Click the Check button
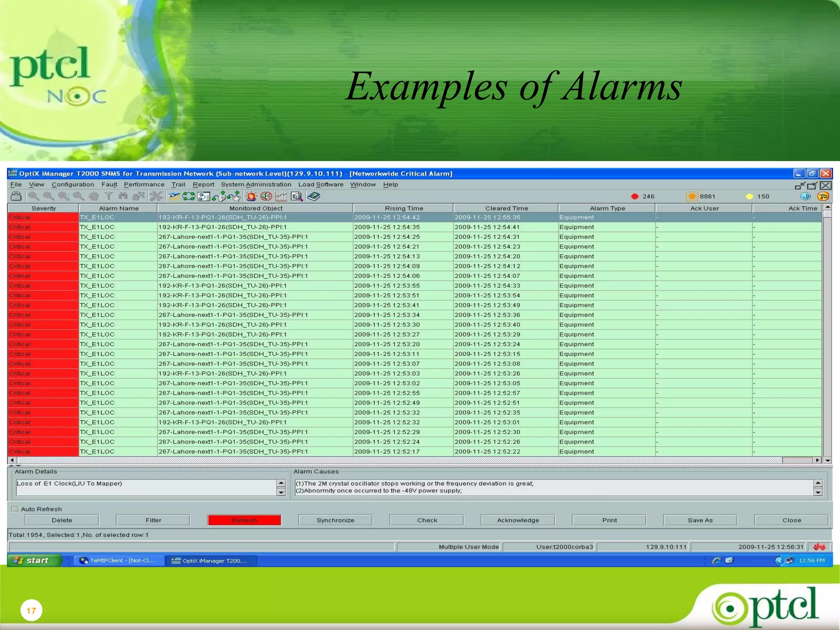 [x=427, y=520]
